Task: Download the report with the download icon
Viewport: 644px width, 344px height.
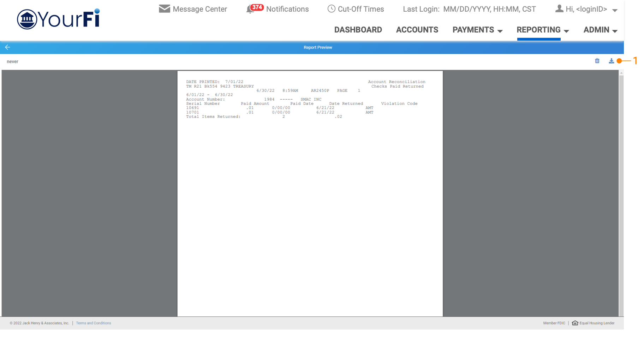Action: [611, 61]
